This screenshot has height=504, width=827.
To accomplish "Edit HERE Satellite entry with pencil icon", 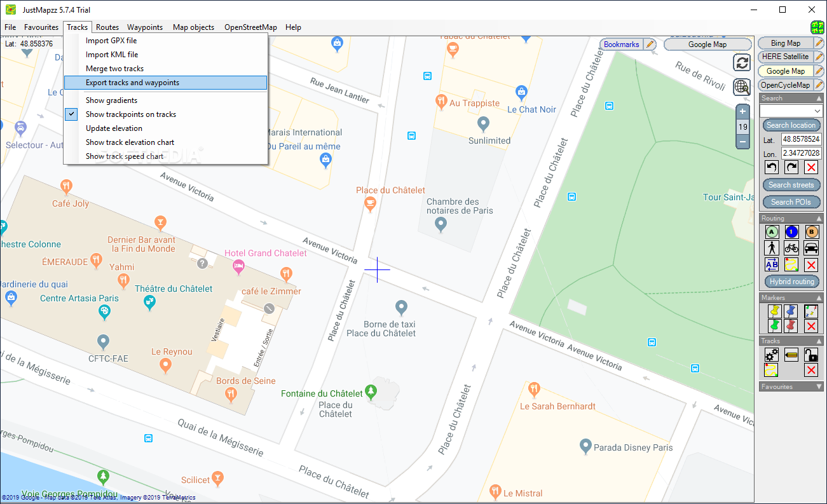I will pyautogui.click(x=819, y=57).
